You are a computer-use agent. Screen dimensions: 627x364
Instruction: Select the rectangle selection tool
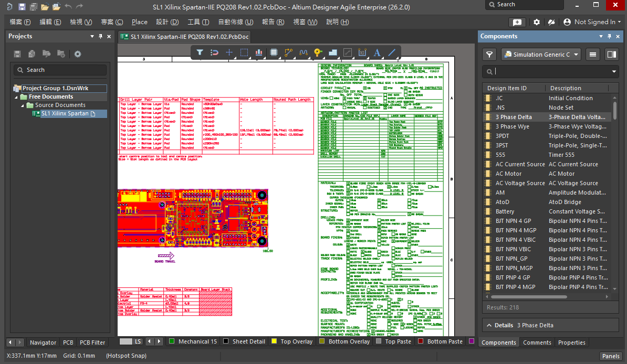[x=244, y=52]
